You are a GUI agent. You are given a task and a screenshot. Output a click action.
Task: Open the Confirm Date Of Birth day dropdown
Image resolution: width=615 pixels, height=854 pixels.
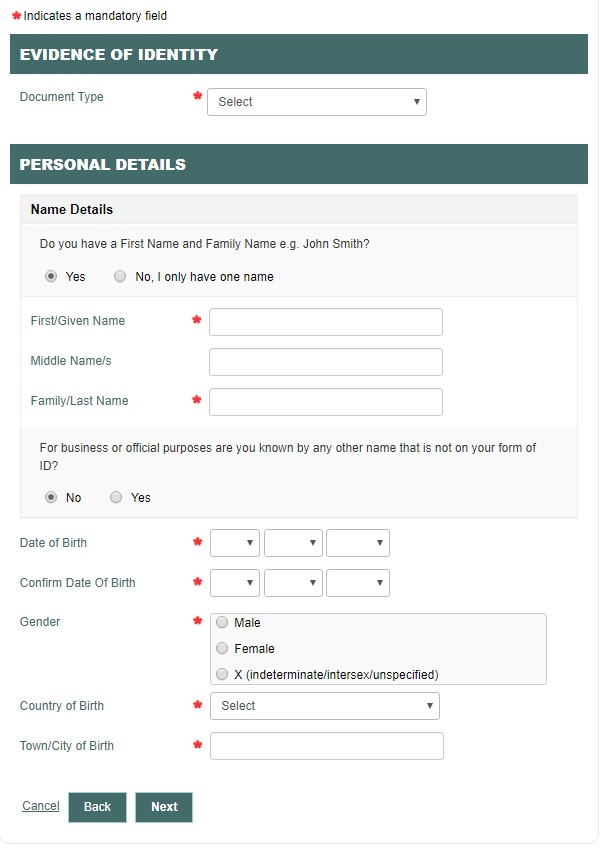(234, 582)
